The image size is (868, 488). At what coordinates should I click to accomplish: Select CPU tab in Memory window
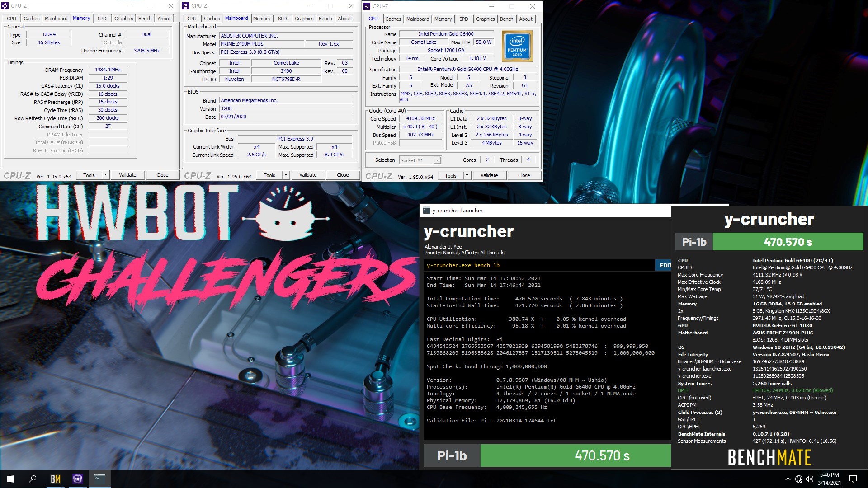pos(12,19)
